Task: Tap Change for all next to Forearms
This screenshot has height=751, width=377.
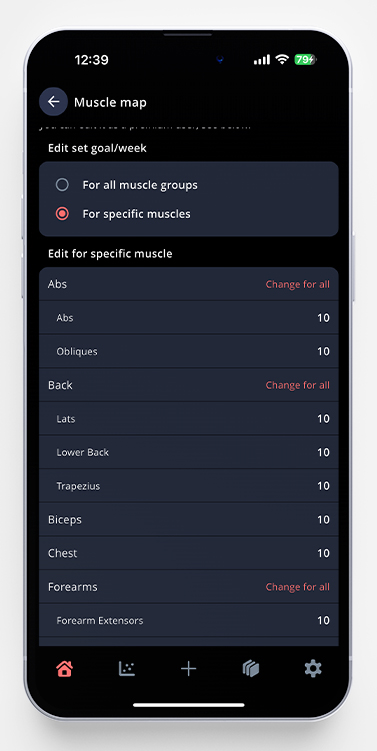Action: (297, 587)
